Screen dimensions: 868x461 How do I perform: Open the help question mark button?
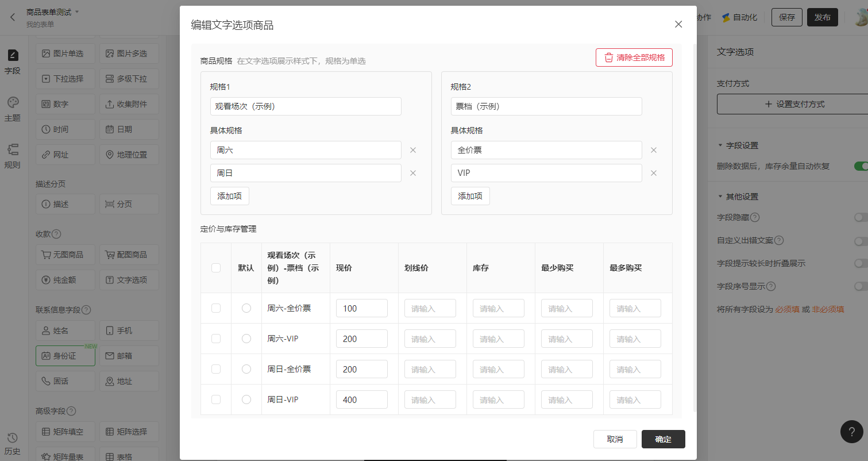(851, 432)
